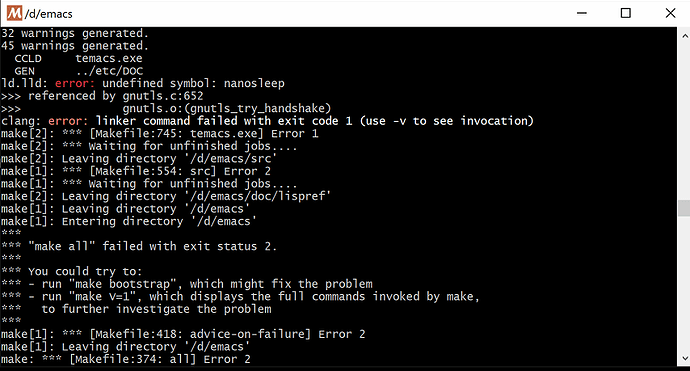Click the scrollbar track above the thumb
Viewport: 690px width, 371px height.
pyautogui.click(x=684, y=121)
